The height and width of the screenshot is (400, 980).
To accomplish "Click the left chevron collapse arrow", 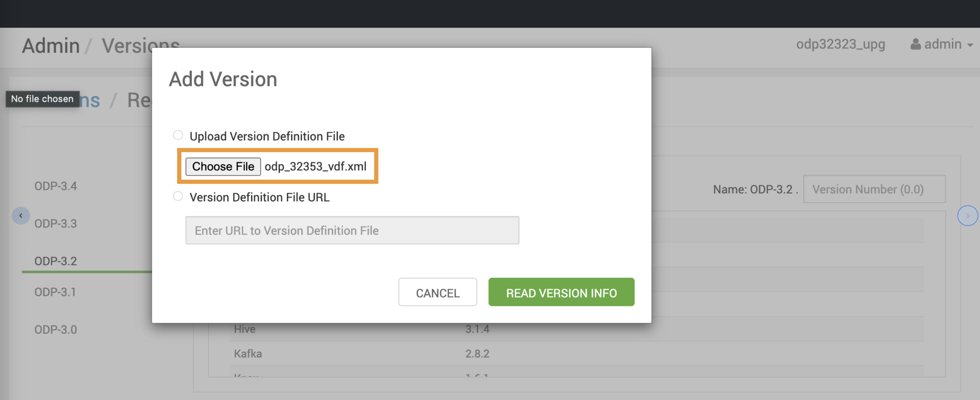I will [21, 216].
